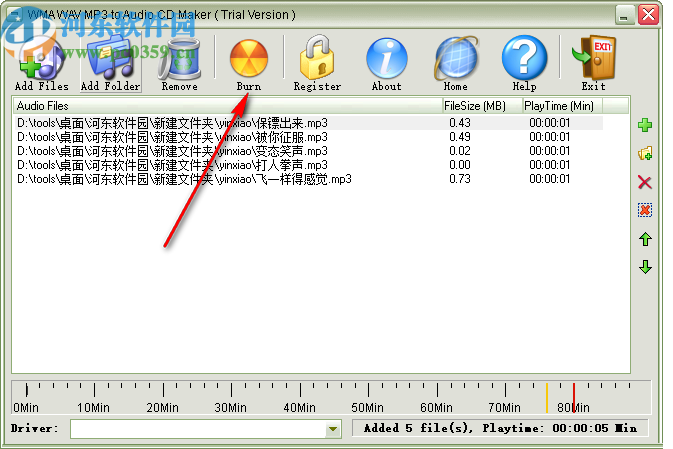Move selected file down with green arrow
Screen dimensions: 673x449
(x=645, y=267)
